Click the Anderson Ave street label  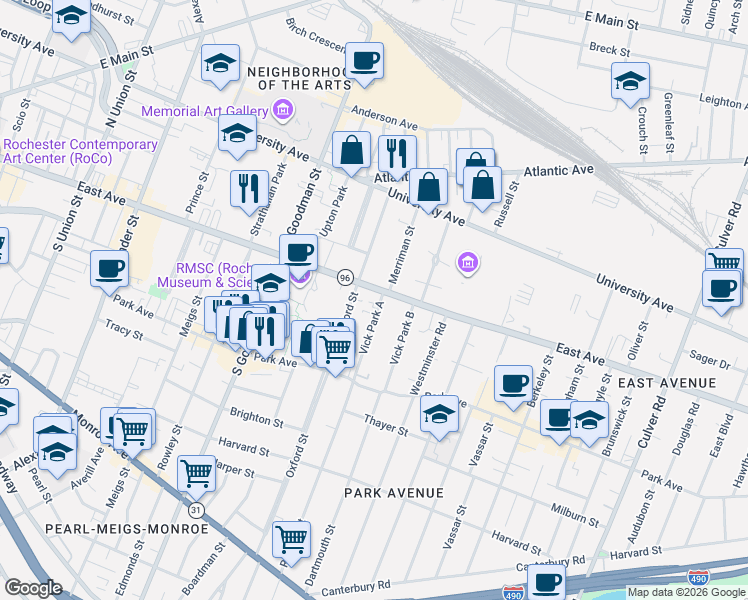[384, 118]
